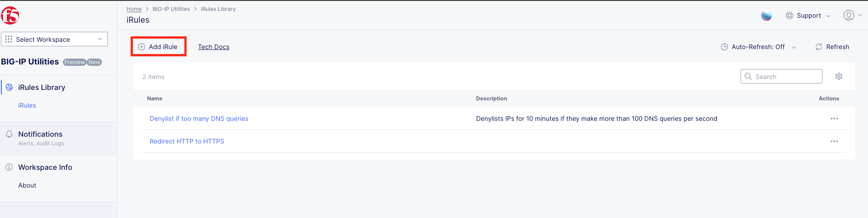Click the Notifications bell icon
This screenshot has width=868, height=218.
[9, 134]
